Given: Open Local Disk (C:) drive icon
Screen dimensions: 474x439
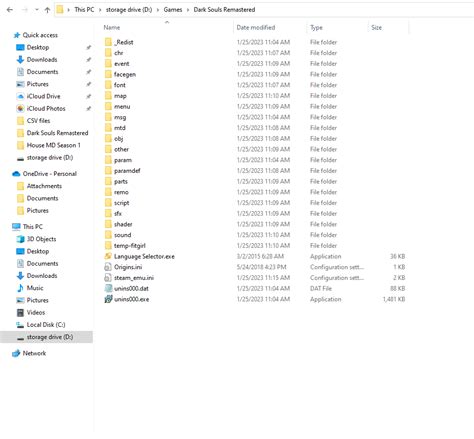Looking at the screenshot, I should [20, 325].
